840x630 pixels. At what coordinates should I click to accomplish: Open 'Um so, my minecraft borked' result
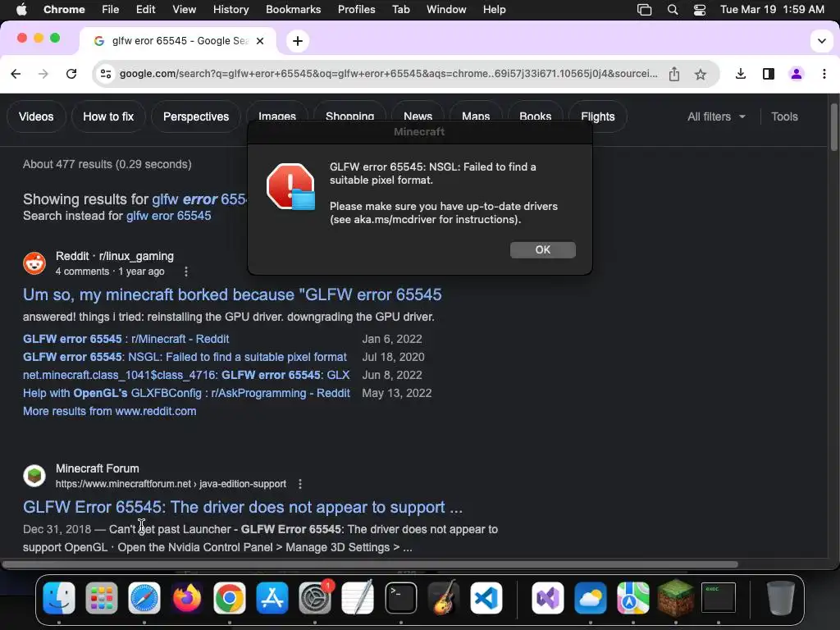(x=232, y=294)
